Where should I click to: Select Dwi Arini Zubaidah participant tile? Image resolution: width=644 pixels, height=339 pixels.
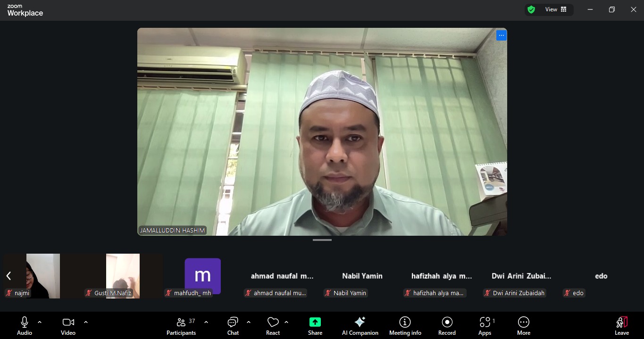pyautogui.click(x=521, y=276)
